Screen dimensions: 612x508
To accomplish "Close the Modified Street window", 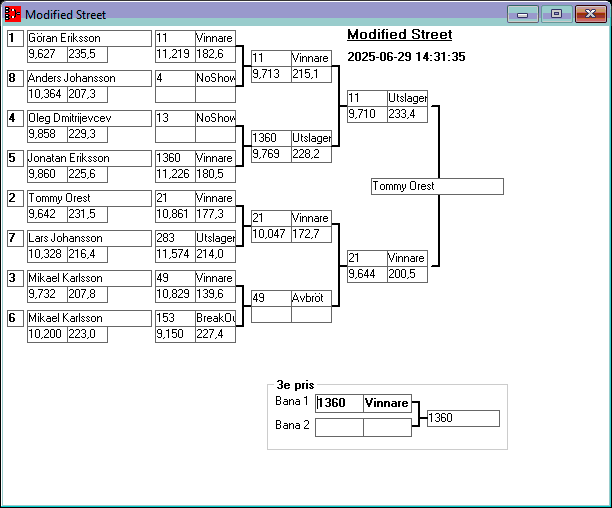I will point(591,14).
